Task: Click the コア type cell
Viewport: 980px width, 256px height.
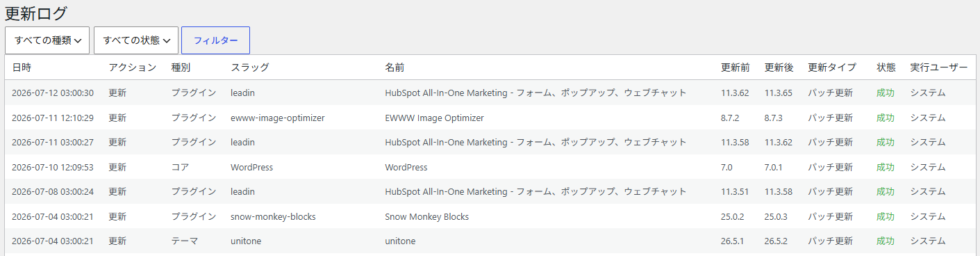Action: [180, 167]
